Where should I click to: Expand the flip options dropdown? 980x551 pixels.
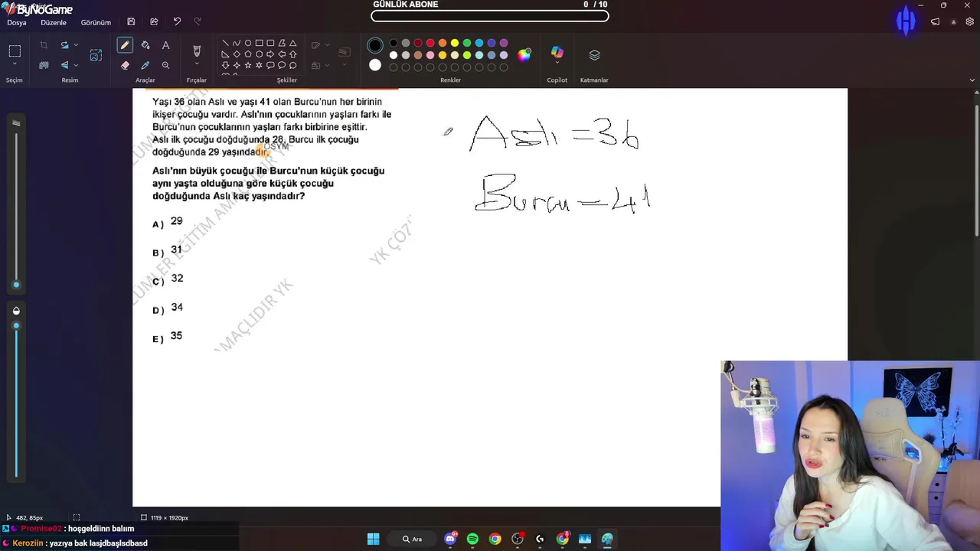tap(76, 65)
